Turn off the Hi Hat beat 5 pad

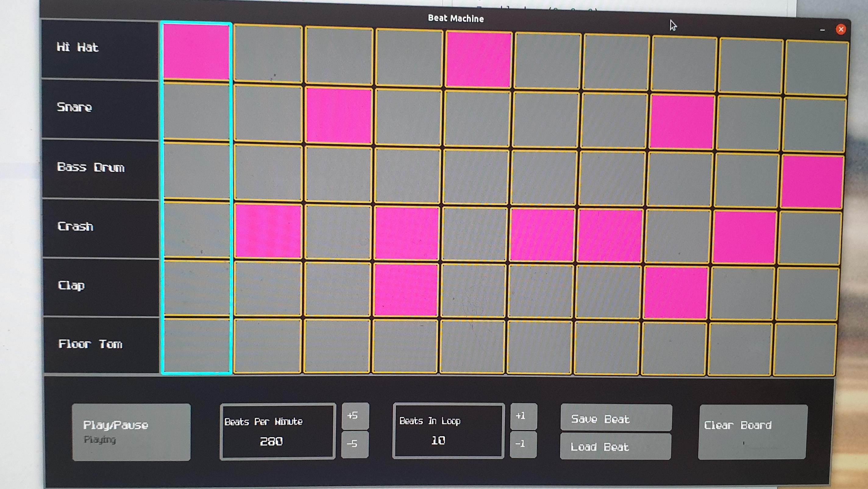tap(478, 60)
